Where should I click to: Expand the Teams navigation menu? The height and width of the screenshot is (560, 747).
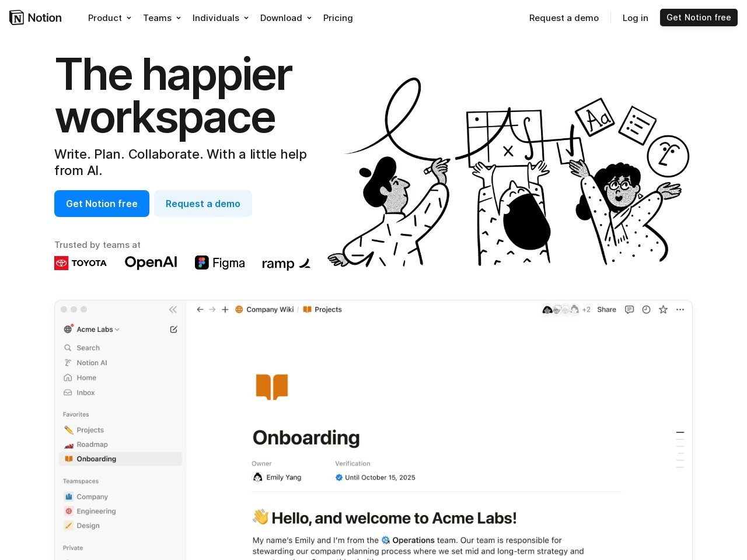tap(162, 18)
